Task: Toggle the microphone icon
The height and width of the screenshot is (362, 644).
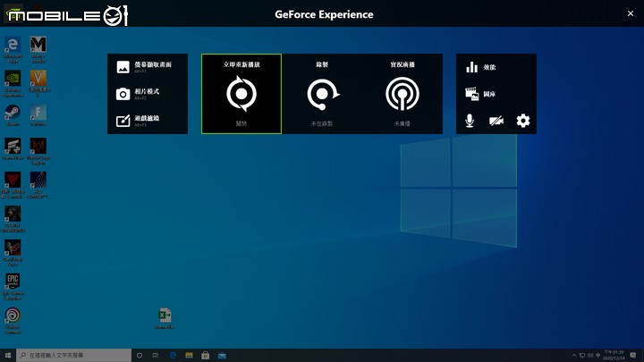Action: click(470, 121)
